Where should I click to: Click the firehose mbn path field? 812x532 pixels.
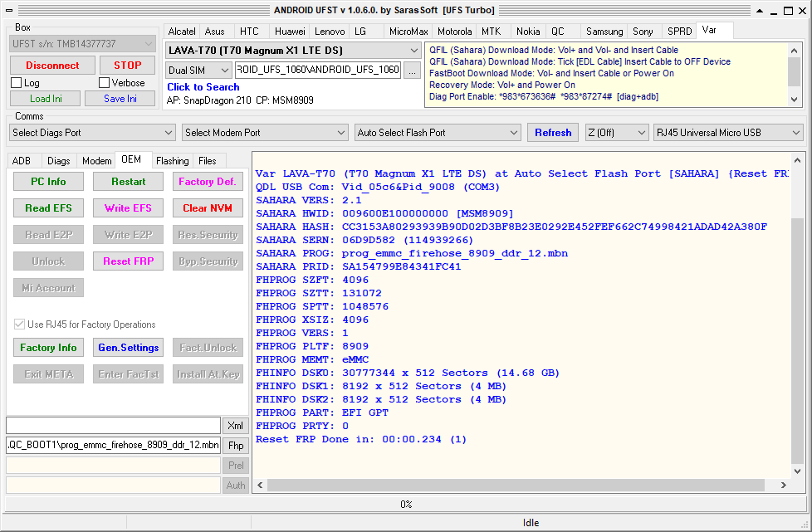(114, 445)
